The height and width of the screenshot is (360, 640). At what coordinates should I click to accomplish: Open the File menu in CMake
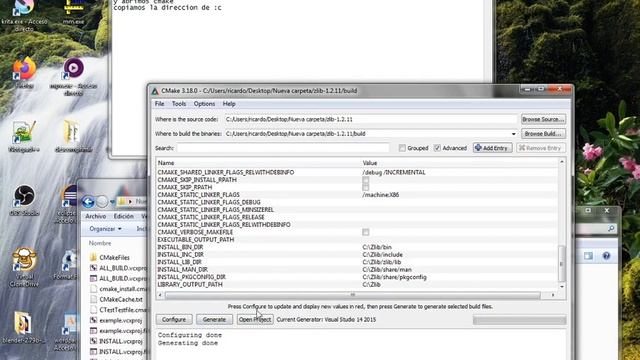[160, 104]
